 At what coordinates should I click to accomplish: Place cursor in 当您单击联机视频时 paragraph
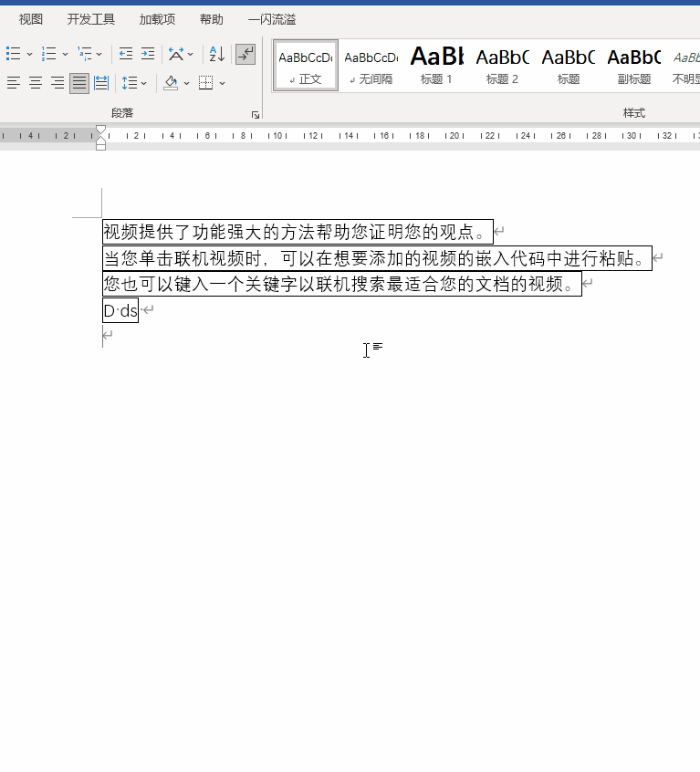point(377,258)
